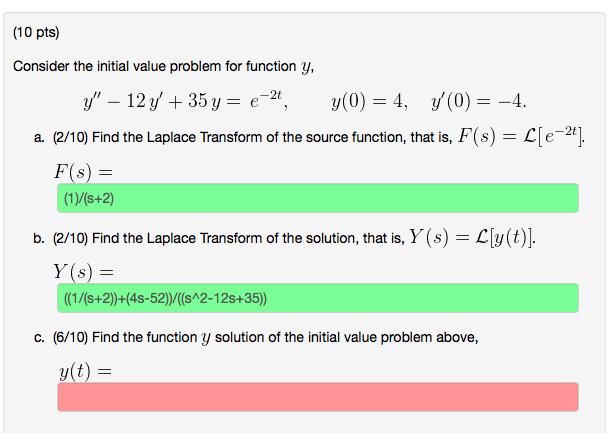Click part b's "Find the Laplace Transform of the solution" text
This screenshot has width=614, height=433.
(248, 238)
